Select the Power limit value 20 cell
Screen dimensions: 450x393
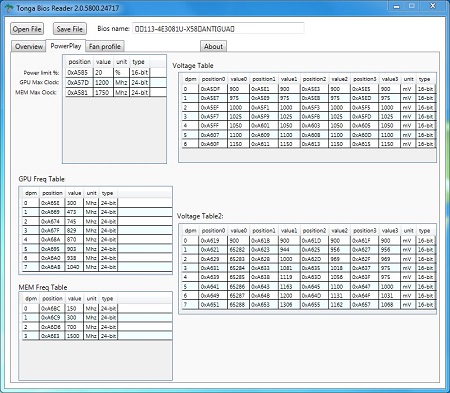tap(103, 73)
